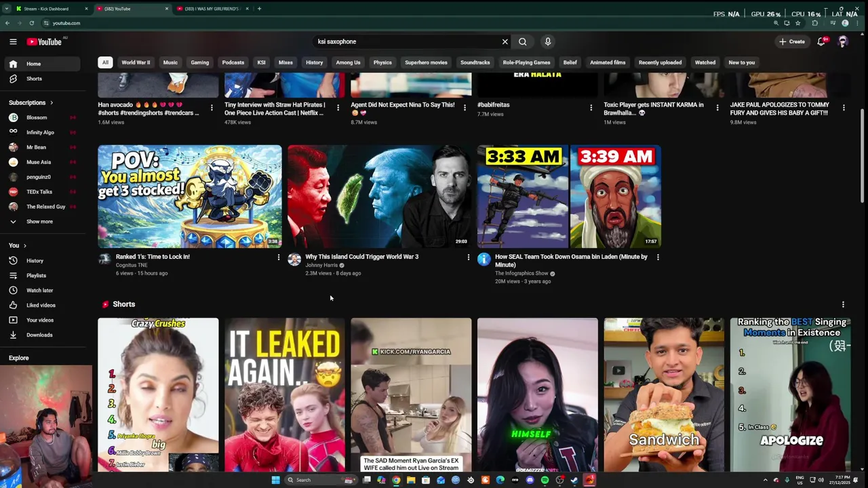Click The Infographics Show channel name

click(x=521, y=273)
